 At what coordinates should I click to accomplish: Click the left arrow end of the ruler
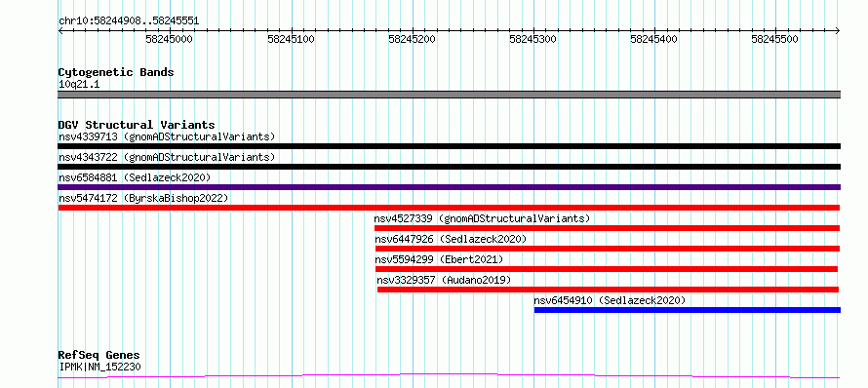[x=60, y=31]
